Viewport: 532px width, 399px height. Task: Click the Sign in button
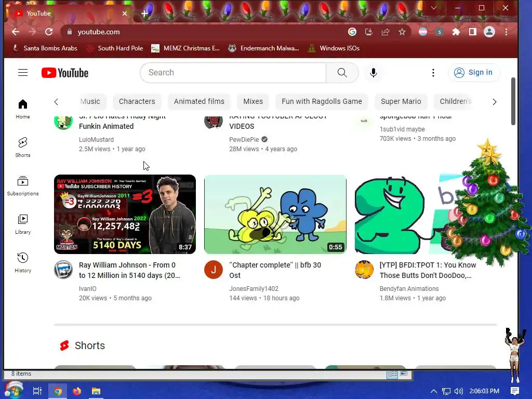point(474,73)
